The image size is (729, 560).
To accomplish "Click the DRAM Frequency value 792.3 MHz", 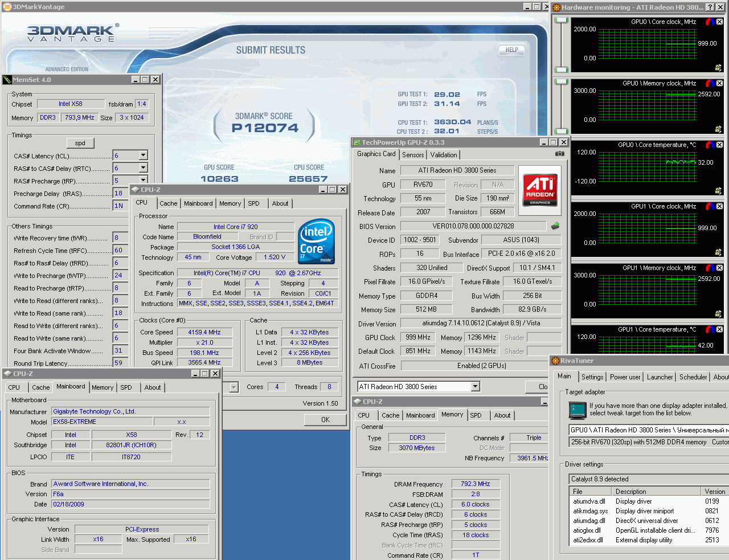I will 476,484.
